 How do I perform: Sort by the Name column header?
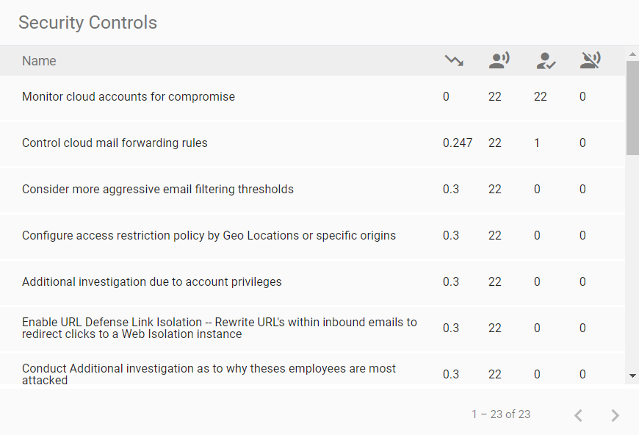(x=39, y=61)
